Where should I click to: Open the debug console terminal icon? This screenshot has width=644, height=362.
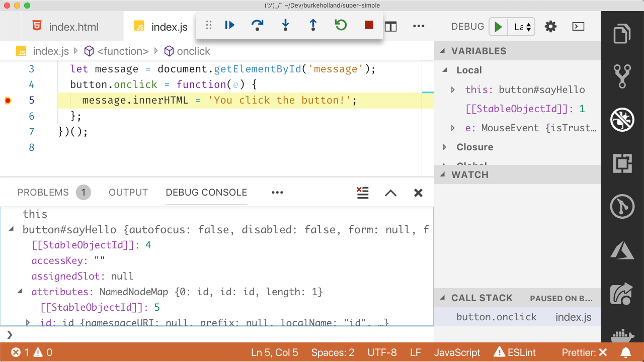click(579, 27)
